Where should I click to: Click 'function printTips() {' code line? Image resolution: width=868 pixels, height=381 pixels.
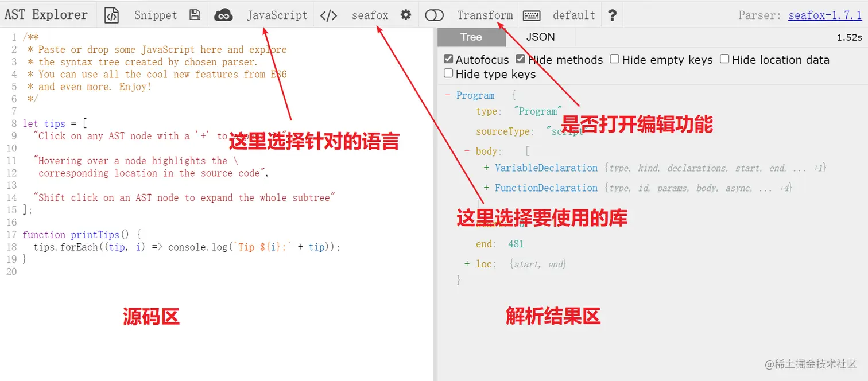coord(82,235)
